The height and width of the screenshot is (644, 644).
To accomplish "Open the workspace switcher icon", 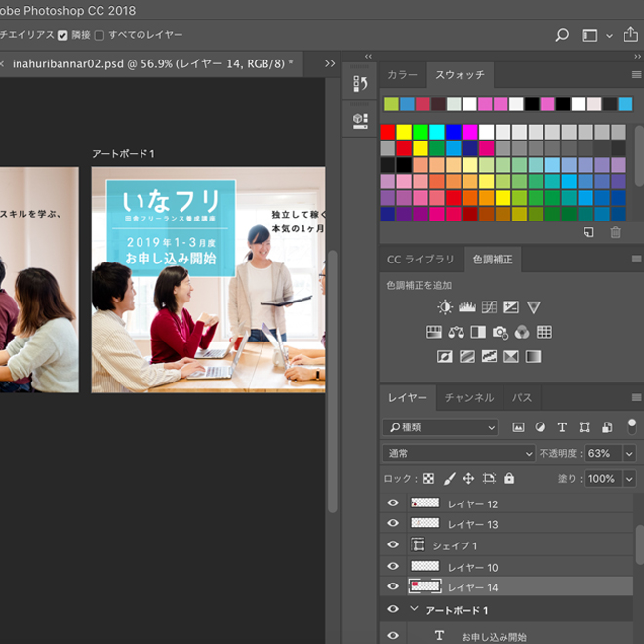I will coord(589,35).
